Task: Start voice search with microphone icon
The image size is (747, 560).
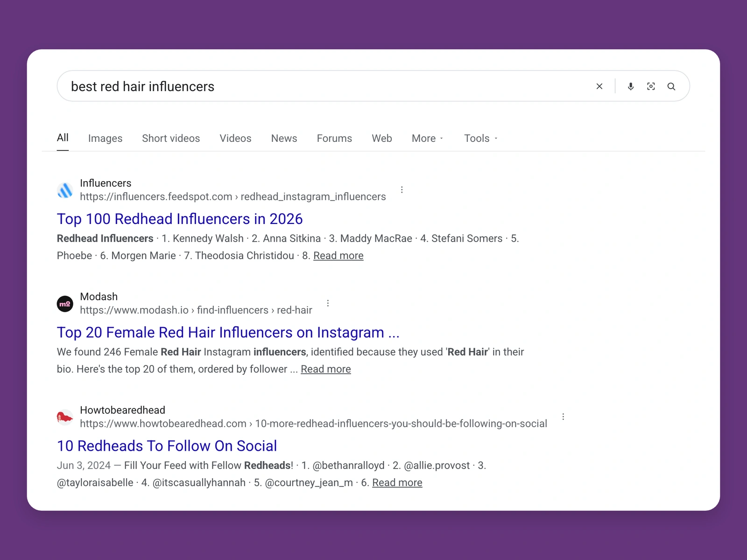Action: point(631,86)
